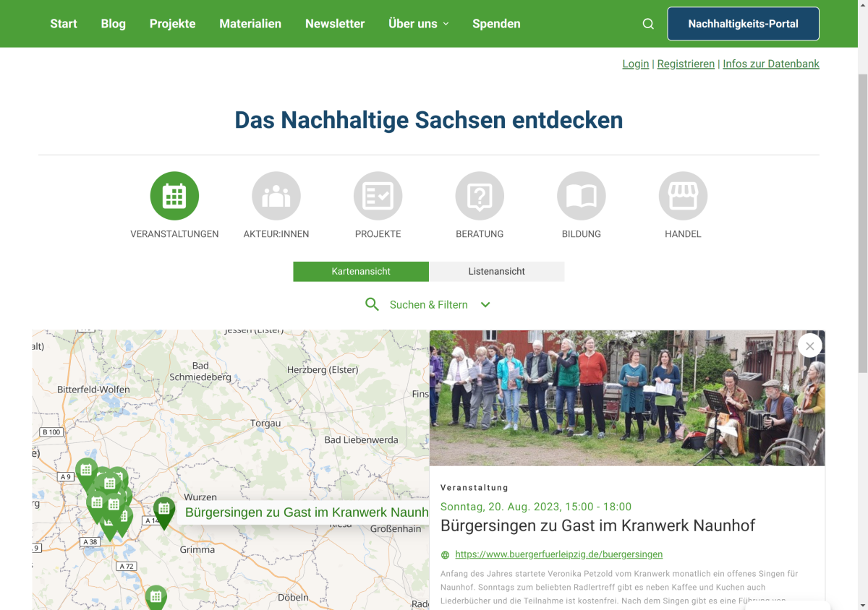Close the Bürgersingen event card

809,345
